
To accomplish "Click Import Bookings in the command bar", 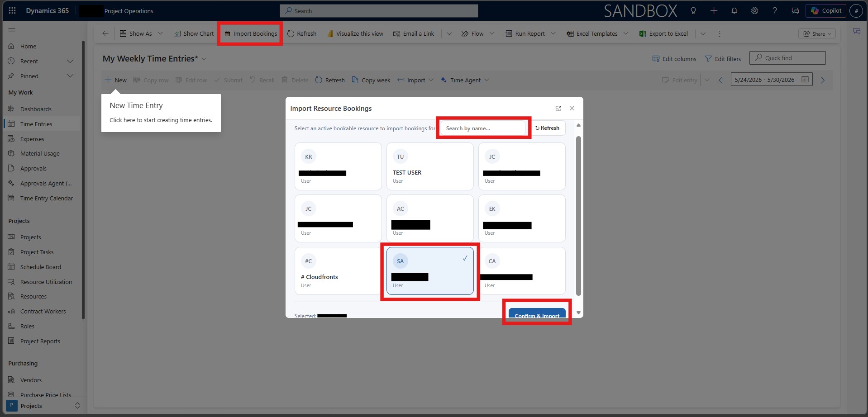I will pos(251,33).
